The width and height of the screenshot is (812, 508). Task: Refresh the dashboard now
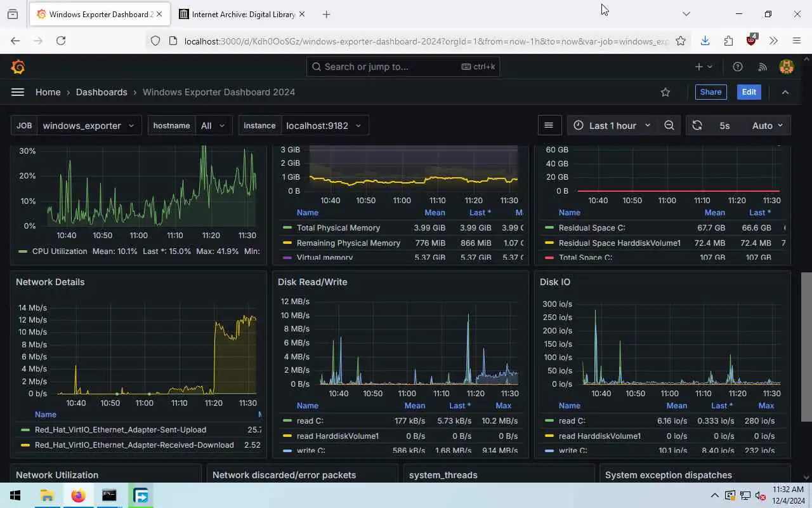pos(697,126)
